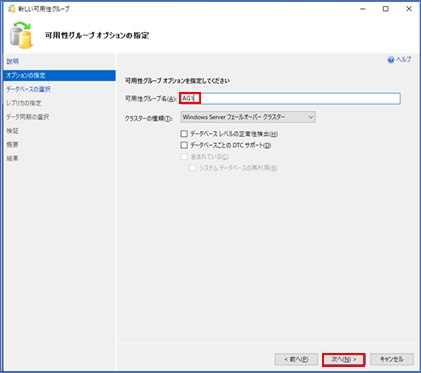Open the クラスターの種類 dropdown
Screen dimensions: 421x373
click(248, 117)
